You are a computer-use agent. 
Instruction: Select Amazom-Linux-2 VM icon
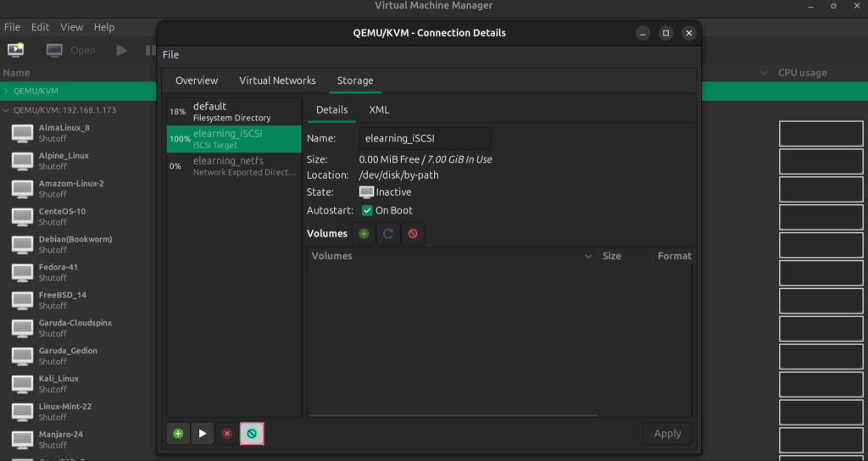click(x=23, y=189)
